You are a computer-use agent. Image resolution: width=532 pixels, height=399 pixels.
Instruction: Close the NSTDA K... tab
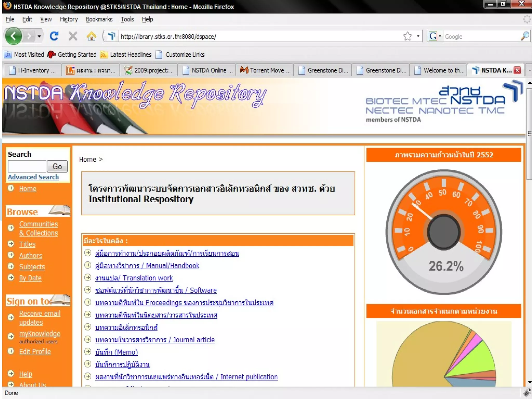coord(517,70)
